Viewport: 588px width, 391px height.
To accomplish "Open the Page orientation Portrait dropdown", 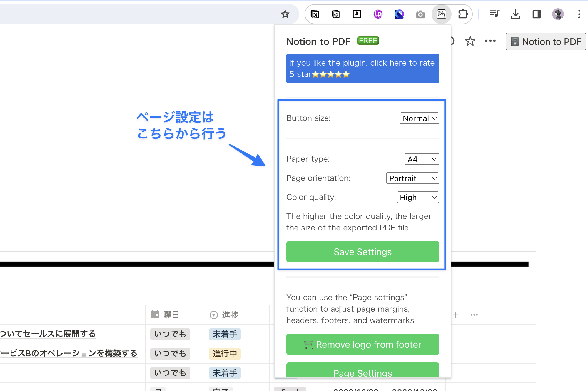I will tap(412, 178).
